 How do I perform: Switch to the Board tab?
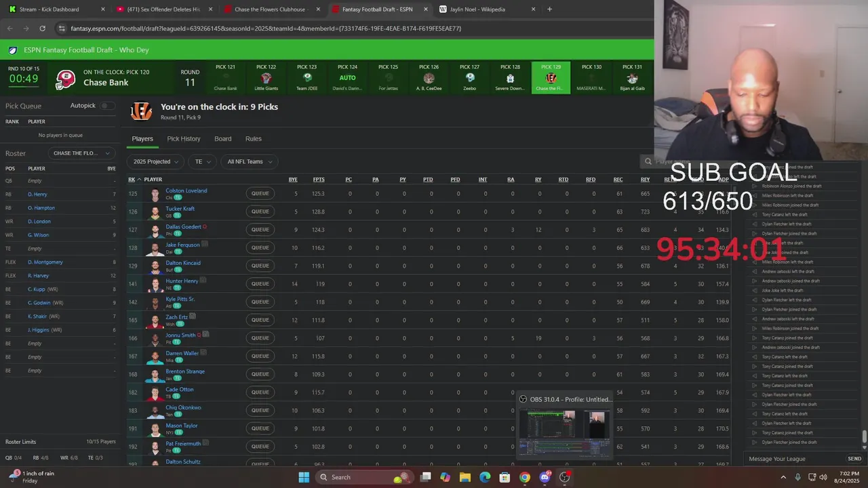tap(223, 139)
